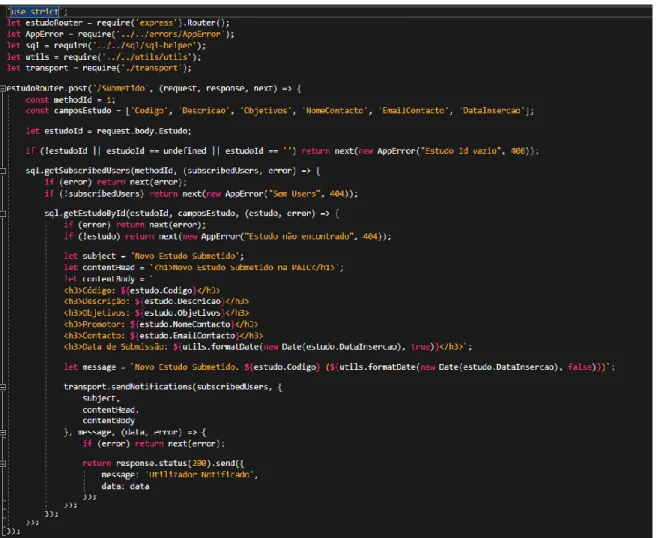Collapse the estudoRouter.post code block

(3, 88)
